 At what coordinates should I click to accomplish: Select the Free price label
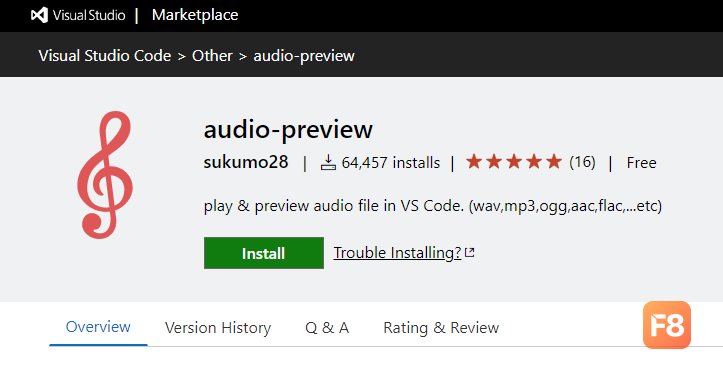click(641, 162)
